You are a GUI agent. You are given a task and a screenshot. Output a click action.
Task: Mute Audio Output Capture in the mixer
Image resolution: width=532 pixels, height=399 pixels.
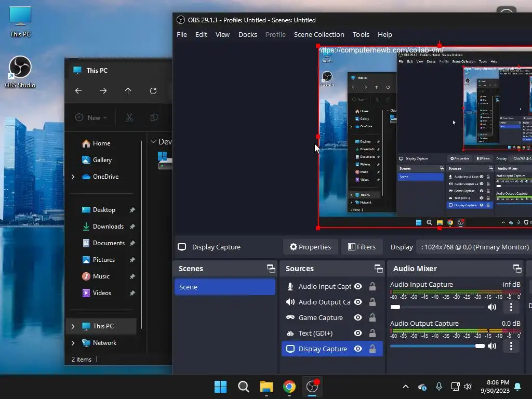point(492,346)
